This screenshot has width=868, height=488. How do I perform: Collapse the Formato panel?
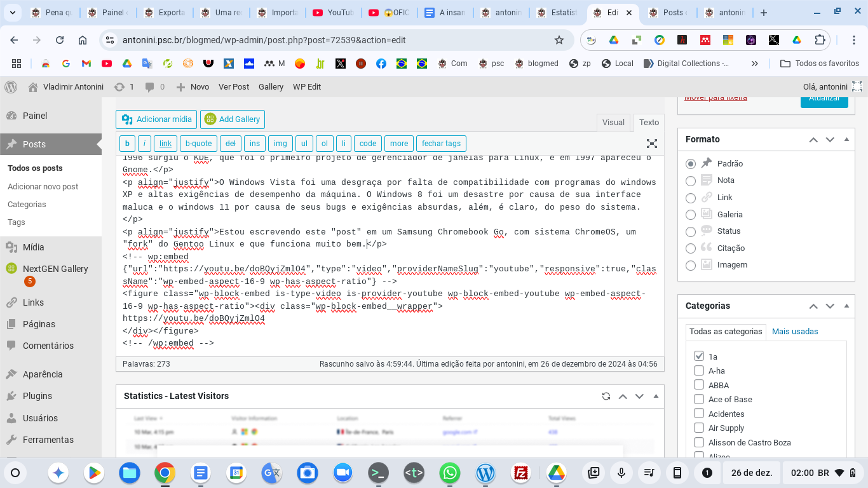click(846, 139)
